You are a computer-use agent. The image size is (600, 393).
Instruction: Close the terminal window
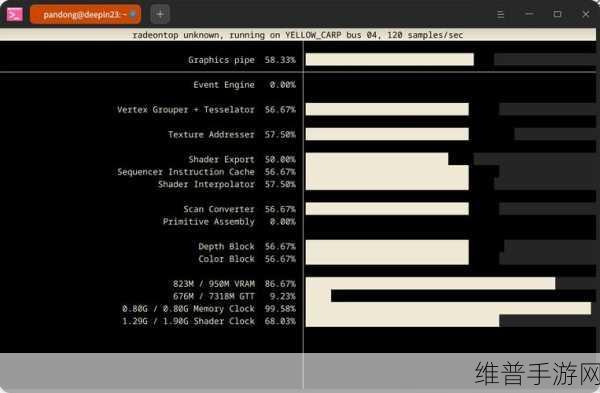585,14
